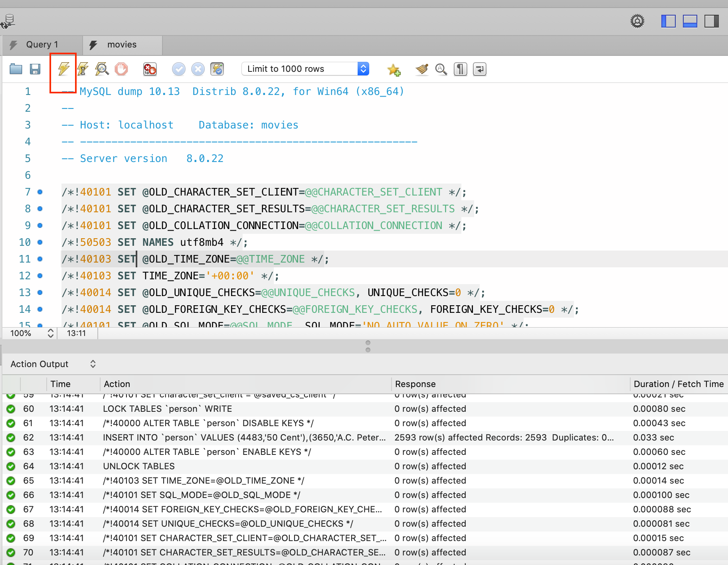Rollback transaction X icon

pos(198,69)
